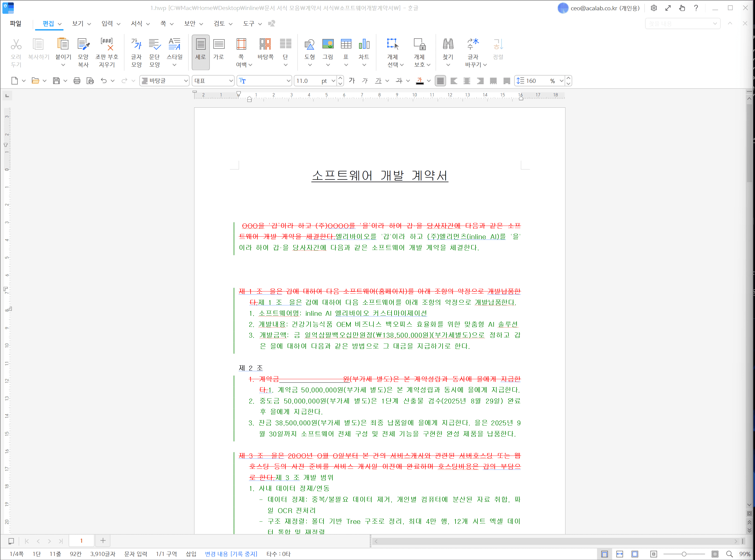
Task: Select the 도형 shape tool
Action: pos(309,49)
